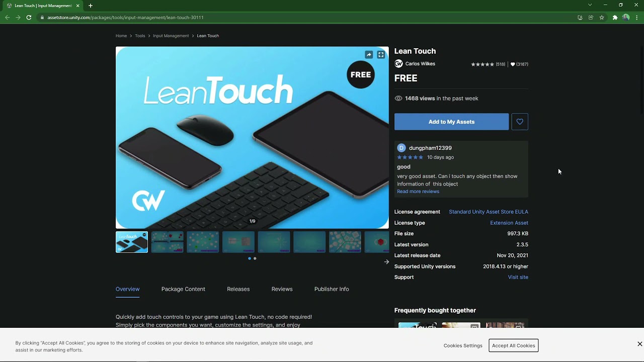
Task: Open Read more reviews link
Action: pos(418,192)
